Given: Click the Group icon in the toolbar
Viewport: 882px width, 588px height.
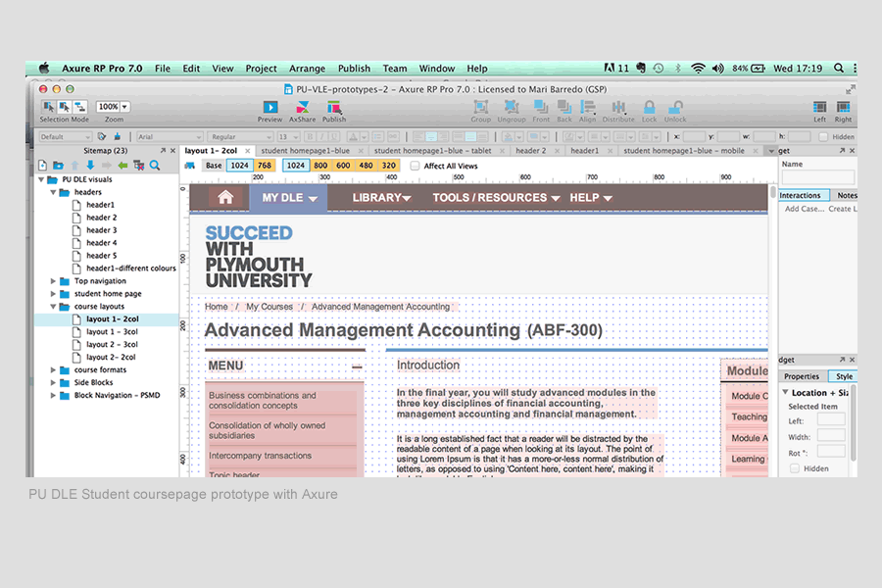Looking at the screenshot, I should 481,107.
